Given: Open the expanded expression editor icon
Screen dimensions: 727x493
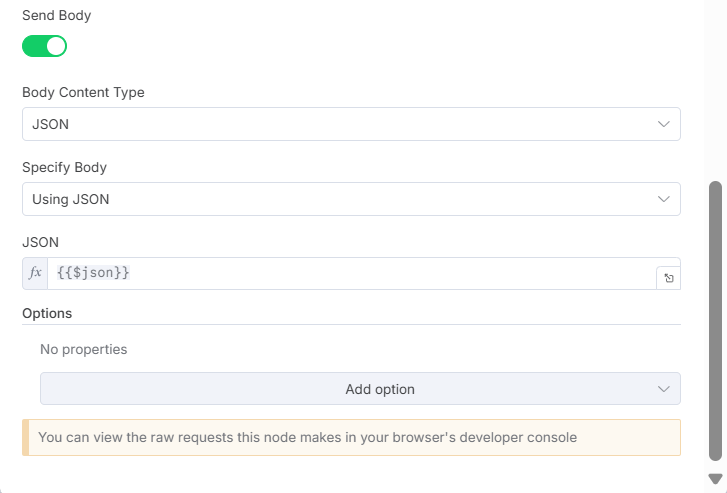Looking at the screenshot, I should pyautogui.click(x=668, y=278).
